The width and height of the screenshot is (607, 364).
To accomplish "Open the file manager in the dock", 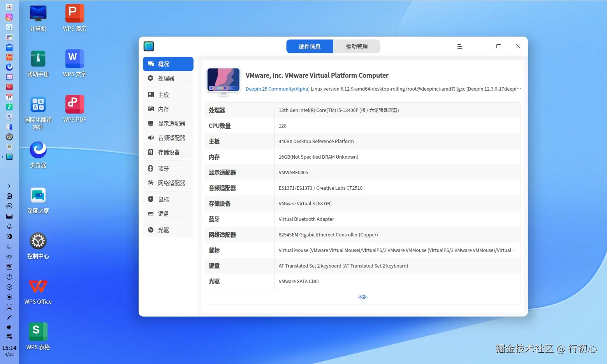I will tap(9, 47).
